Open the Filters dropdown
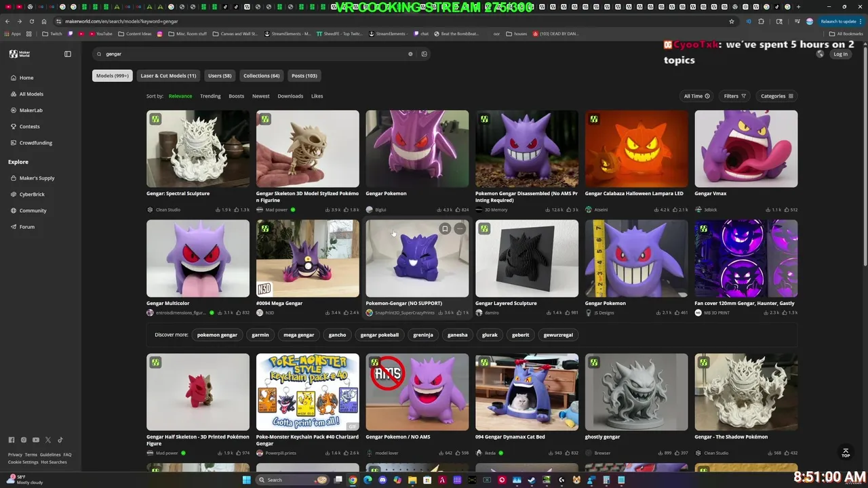This screenshot has height=488, width=868. [734, 96]
